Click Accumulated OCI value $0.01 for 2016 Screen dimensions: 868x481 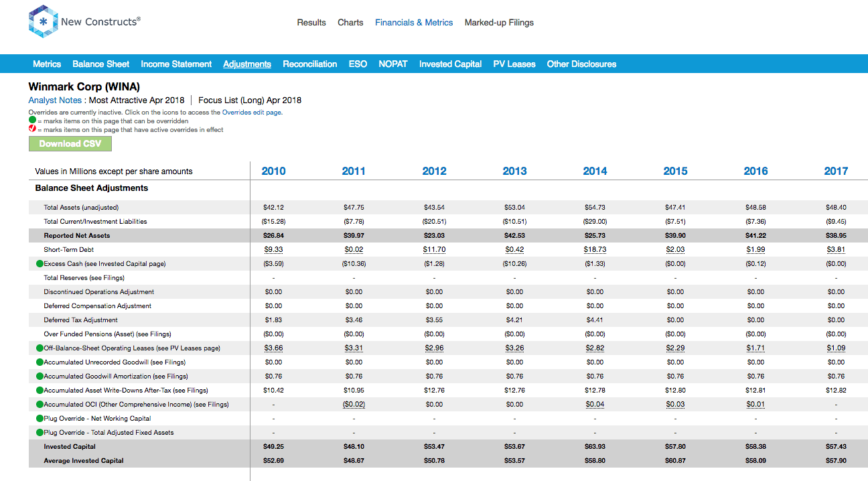click(x=755, y=405)
